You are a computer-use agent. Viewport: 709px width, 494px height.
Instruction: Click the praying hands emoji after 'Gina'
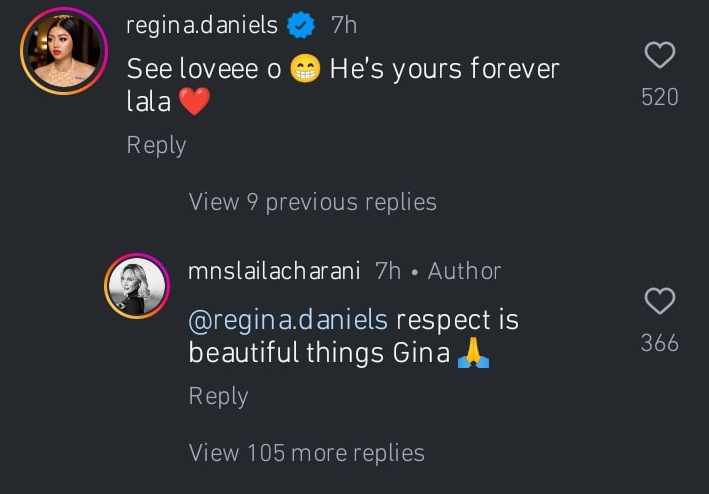472,354
